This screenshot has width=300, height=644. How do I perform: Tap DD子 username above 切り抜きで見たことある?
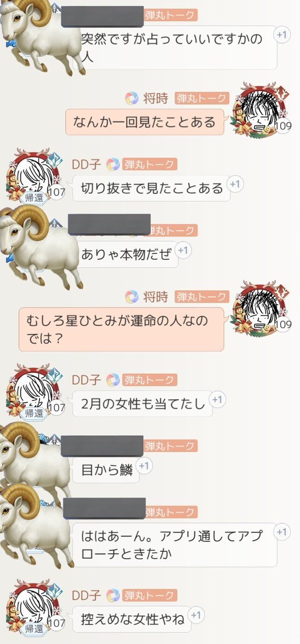coord(87,165)
